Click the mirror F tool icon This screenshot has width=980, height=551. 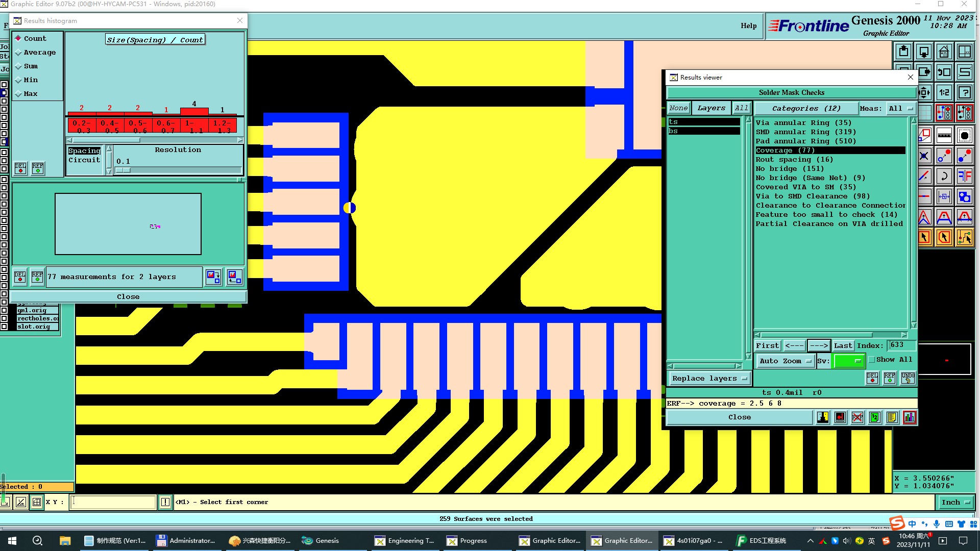[965, 176]
